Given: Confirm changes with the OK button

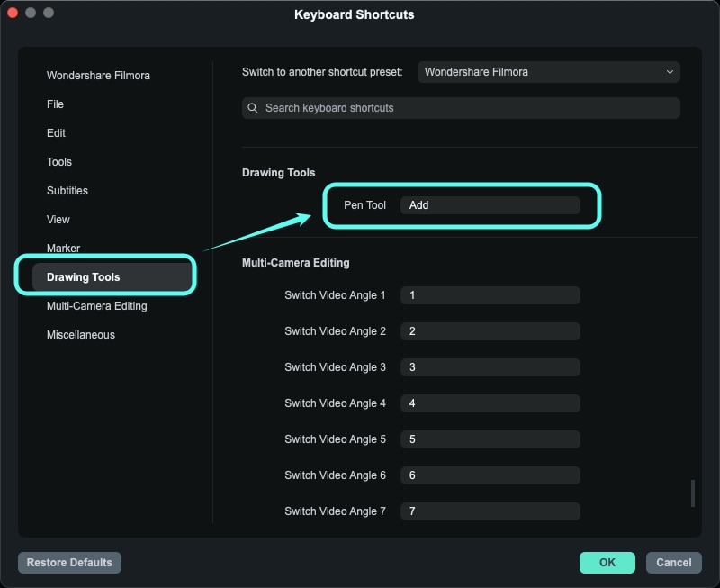Looking at the screenshot, I should pyautogui.click(x=607, y=562).
